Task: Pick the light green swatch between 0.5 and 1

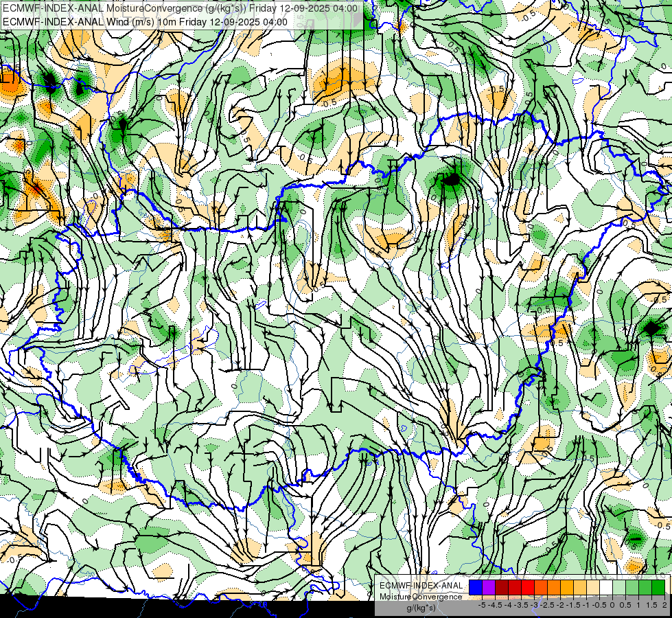Action: pyautogui.click(x=632, y=587)
